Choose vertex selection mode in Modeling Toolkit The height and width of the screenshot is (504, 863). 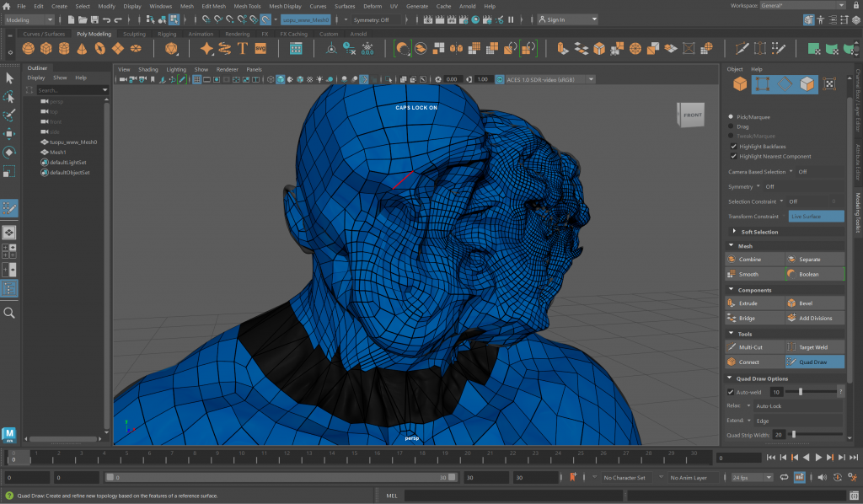click(x=762, y=84)
